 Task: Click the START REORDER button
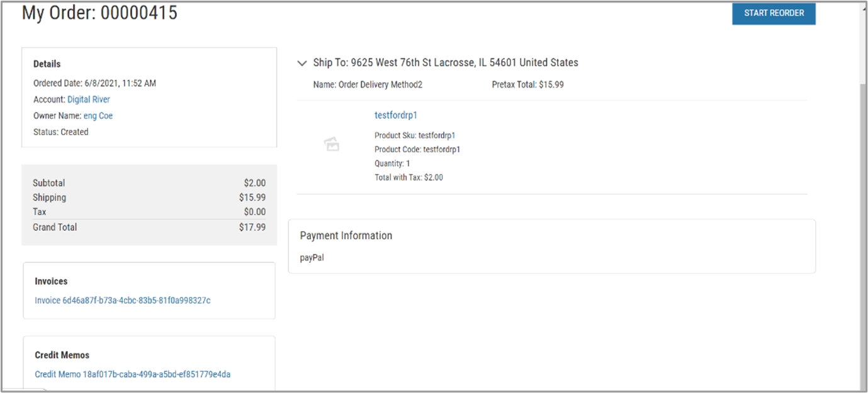[x=774, y=13]
